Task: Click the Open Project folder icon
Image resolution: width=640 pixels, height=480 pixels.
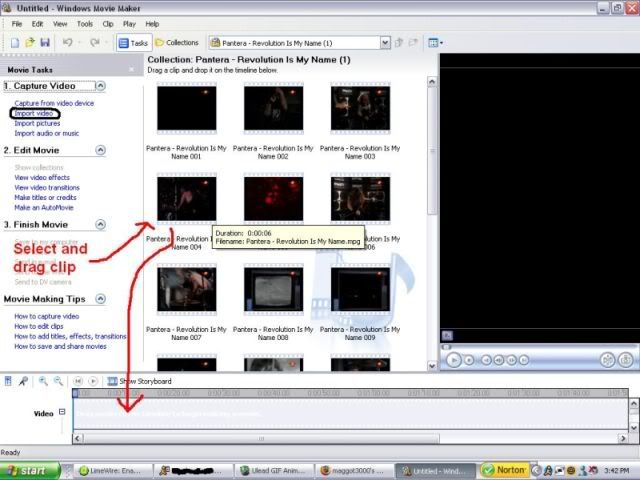Action: click(30, 42)
